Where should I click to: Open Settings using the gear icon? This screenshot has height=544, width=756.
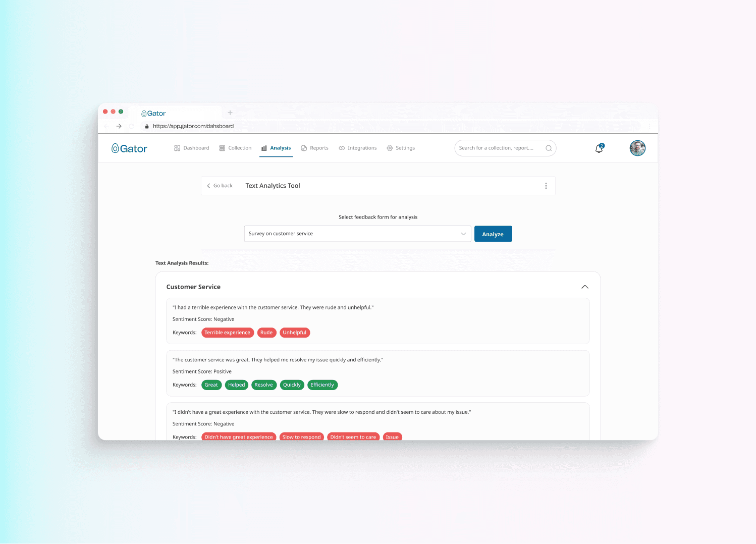point(390,148)
